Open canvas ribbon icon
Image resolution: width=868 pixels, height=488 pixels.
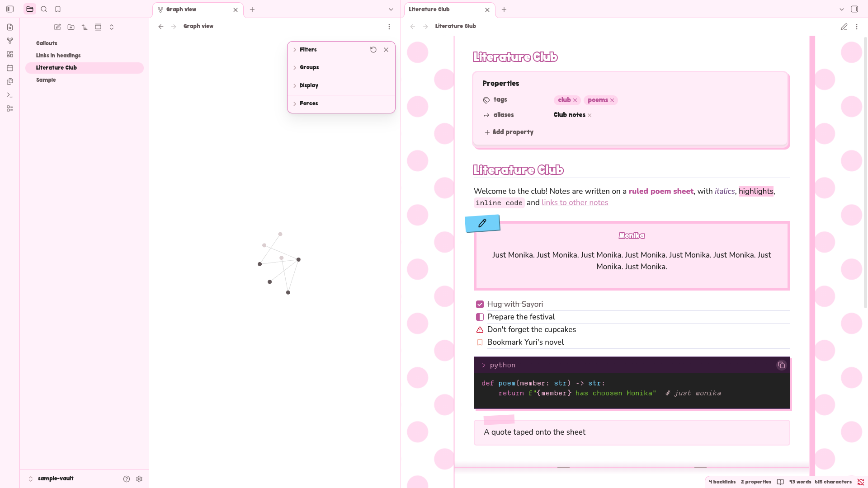click(10, 54)
